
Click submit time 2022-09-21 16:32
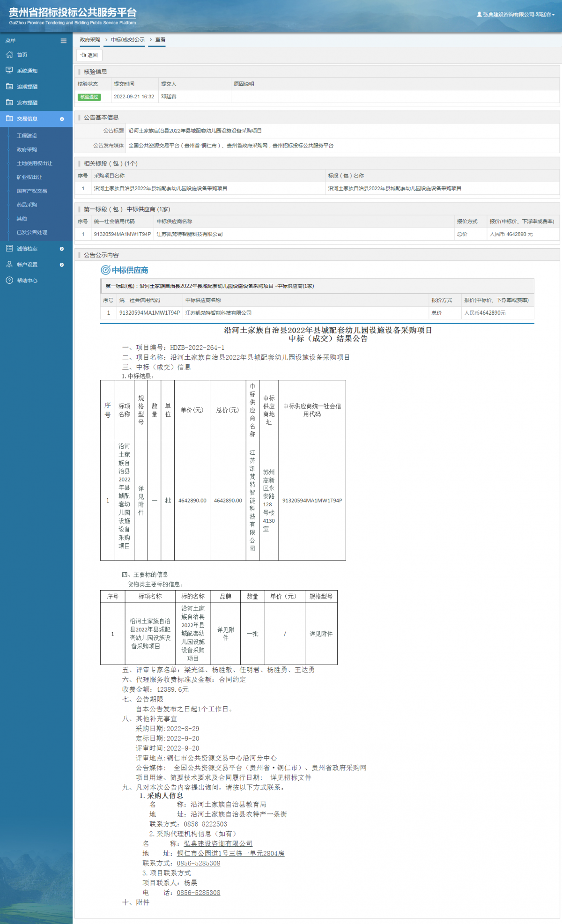[x=134, y=96]
